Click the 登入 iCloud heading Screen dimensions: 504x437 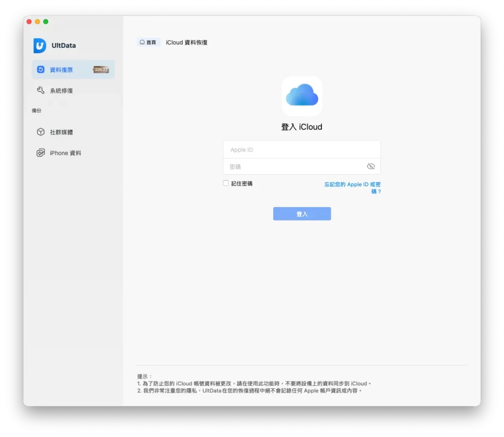(x=302, y=127)
